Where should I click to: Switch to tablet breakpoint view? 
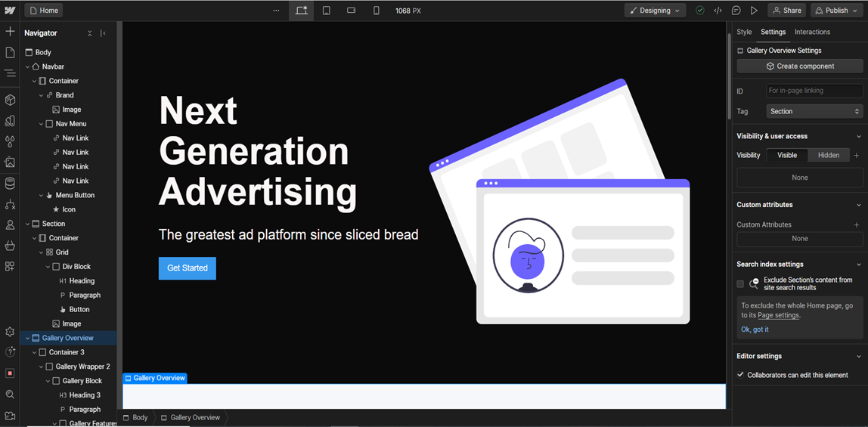[x=326, y=11]
